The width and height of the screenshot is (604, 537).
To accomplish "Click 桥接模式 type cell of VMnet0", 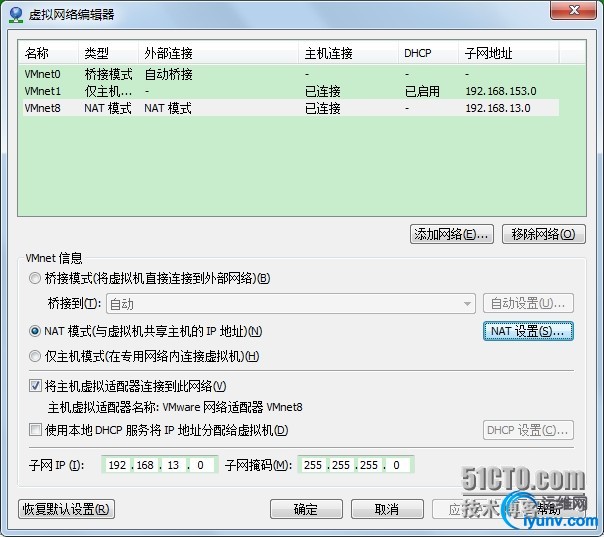I will click(x=108, y=74).
